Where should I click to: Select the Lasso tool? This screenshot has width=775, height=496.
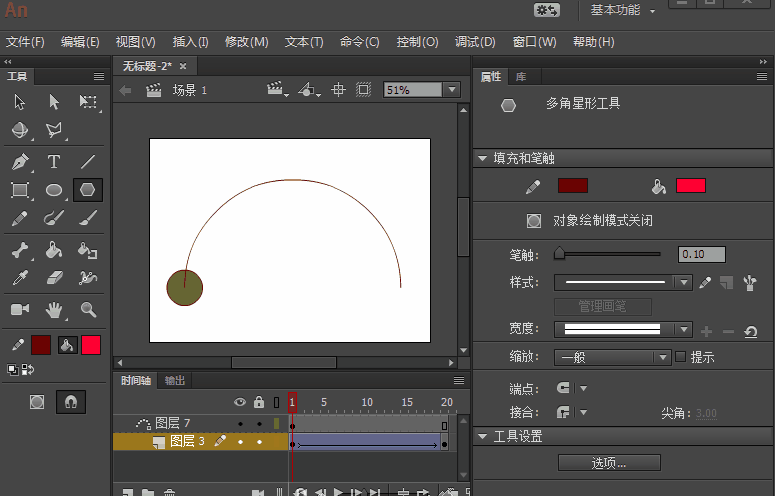(54, 130)
